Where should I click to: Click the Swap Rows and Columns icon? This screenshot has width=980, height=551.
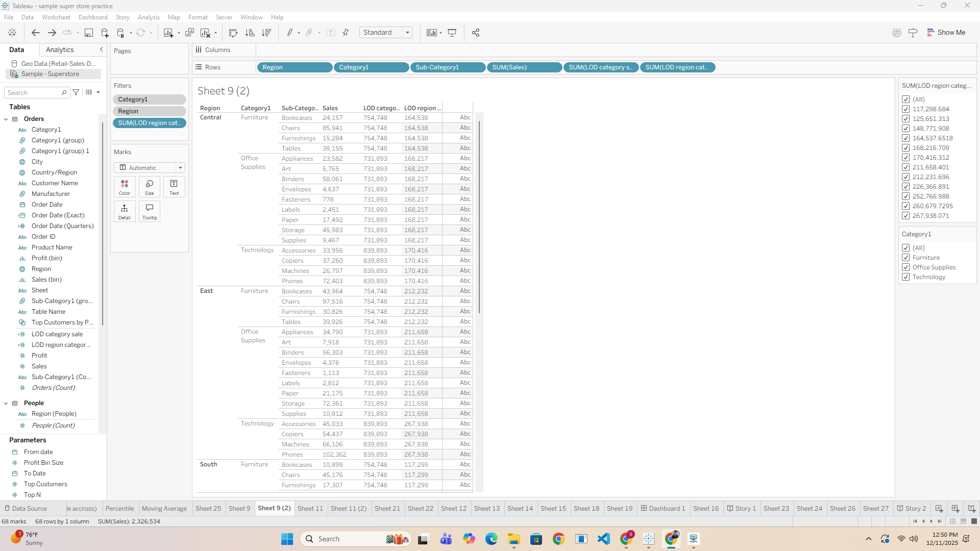pyautogui.click(x=233, y=33)
